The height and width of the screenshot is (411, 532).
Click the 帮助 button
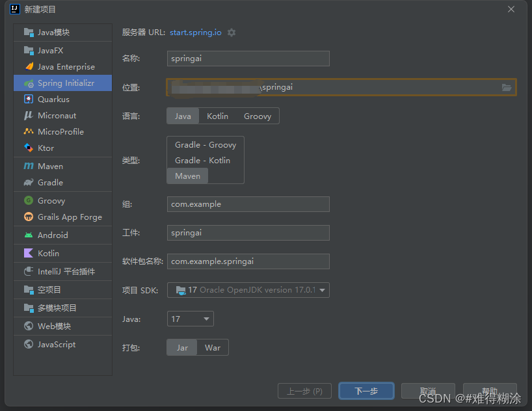(490, 391)
